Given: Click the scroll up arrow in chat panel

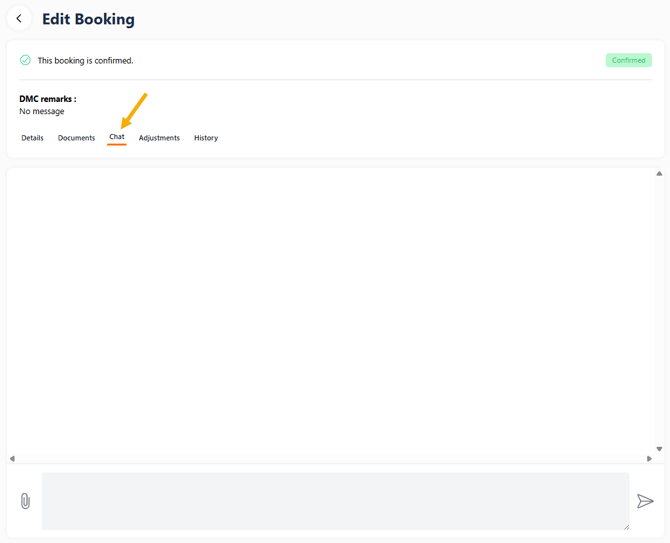Looking at the screenshot, I should 659,173.
